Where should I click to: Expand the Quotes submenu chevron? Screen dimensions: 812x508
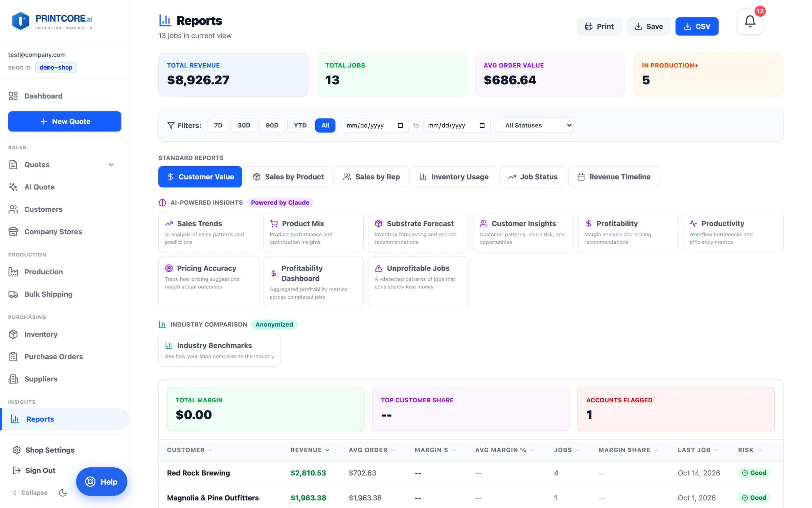111,165
